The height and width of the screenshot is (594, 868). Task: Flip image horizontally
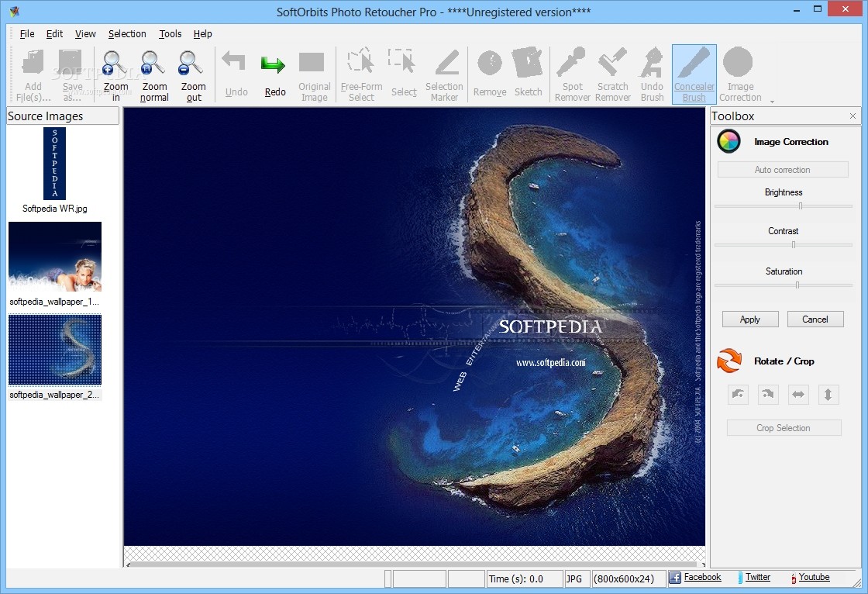click(x=797, y=394)
